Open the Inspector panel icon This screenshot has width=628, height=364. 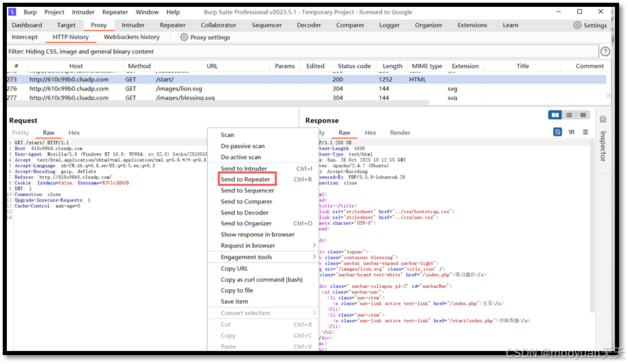(x=603, y=119)
